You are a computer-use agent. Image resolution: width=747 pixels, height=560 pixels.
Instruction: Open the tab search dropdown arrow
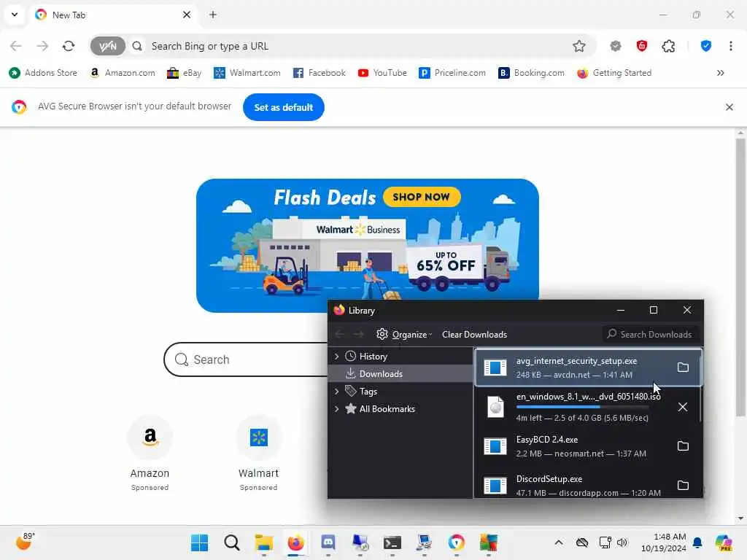(15, 15)
